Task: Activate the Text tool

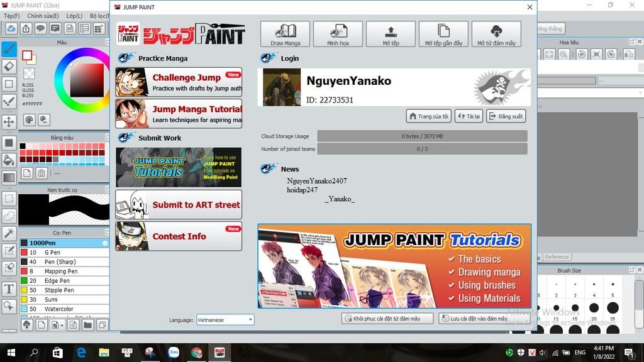Action: (9, 288)
